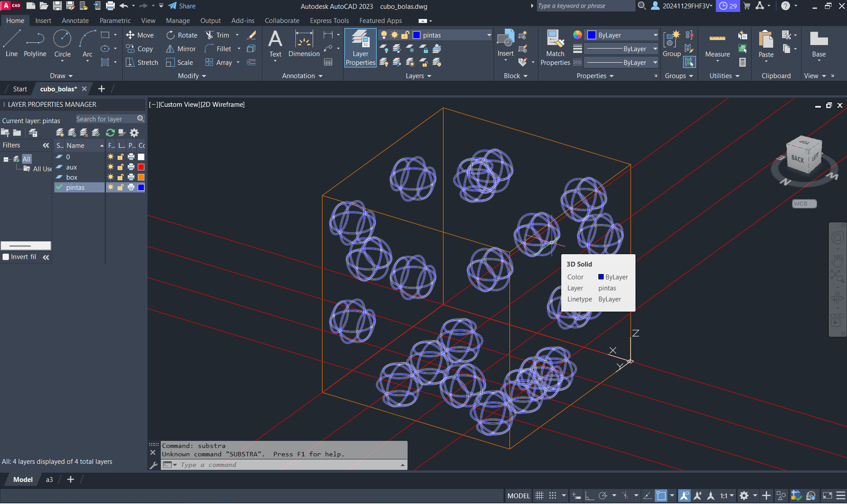Click the Dimension annotation tool
This screenshot has height=504, width=847.
coord(304,44)
